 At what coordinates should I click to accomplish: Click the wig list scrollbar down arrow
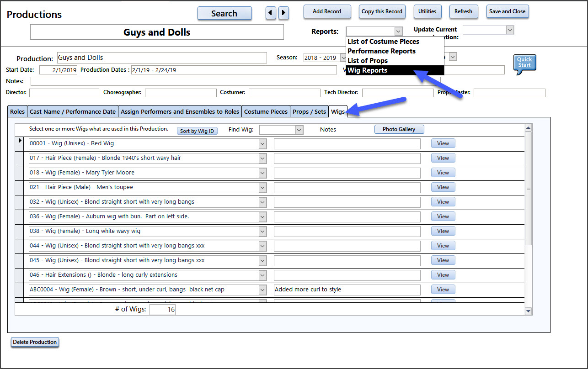(x=529, y=311)
